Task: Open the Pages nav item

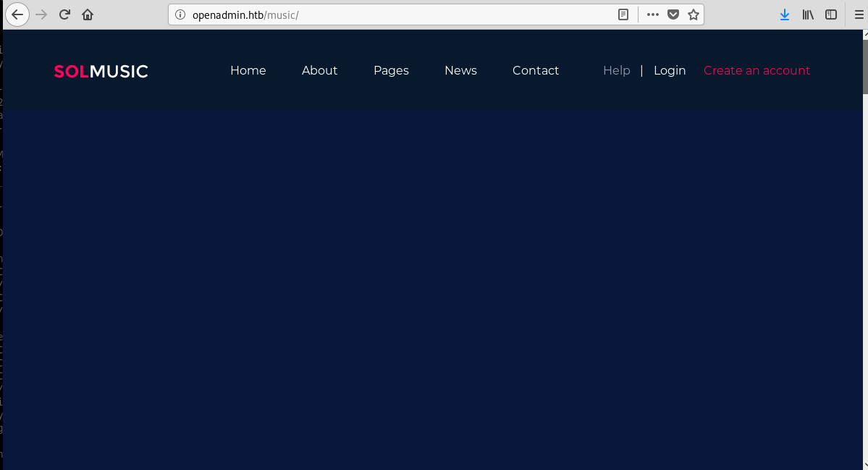Action: tap(391, 71)
